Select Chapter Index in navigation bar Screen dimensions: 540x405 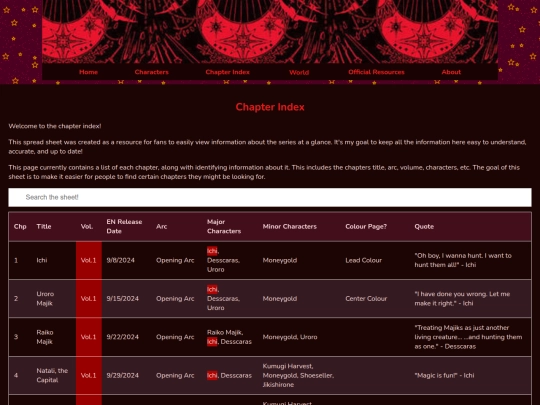point(227,72)
